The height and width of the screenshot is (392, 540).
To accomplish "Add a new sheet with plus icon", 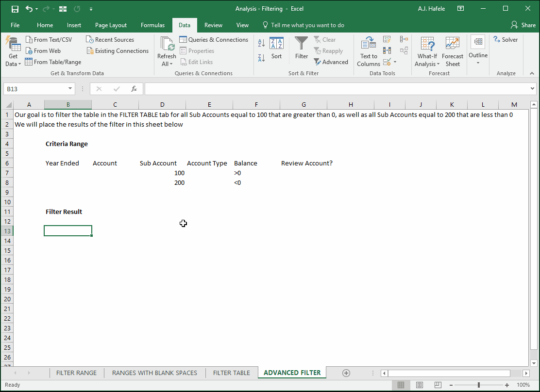I will [346, 373].
